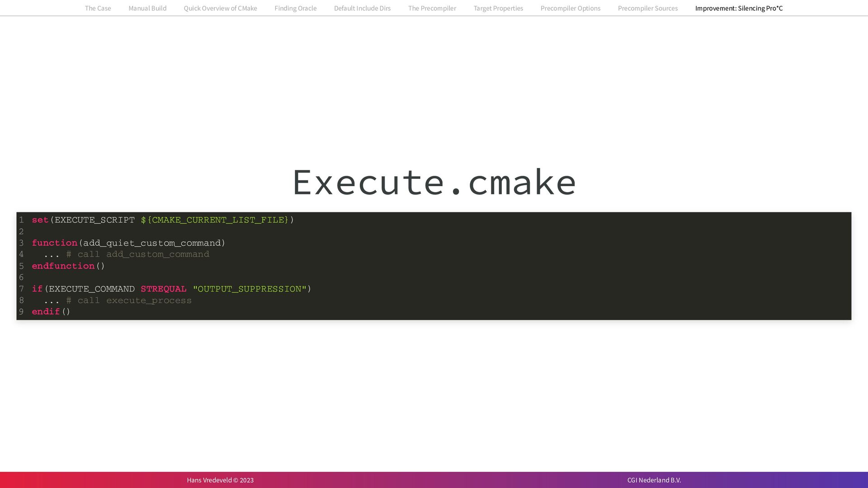
Task: Click the set(EXECUTE_SCRIPT code line
Action: pyautogui.click(x=163, y=220)
